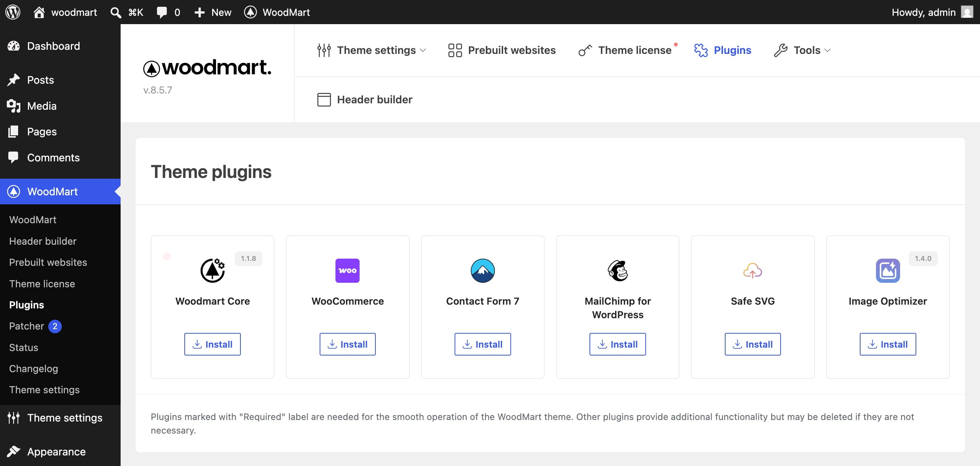Open Header builder submenu item
This screenshot has height=466, width=980.
[43, 241]
